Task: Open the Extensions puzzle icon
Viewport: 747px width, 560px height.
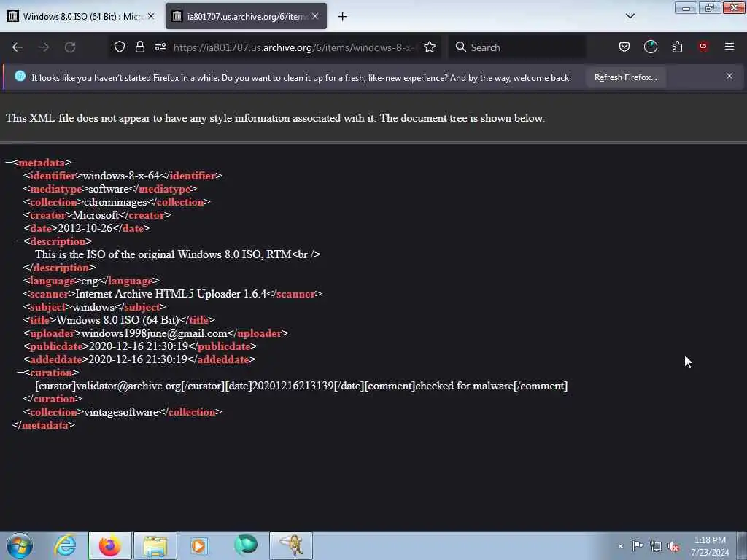Action: (x=677, y=47)
